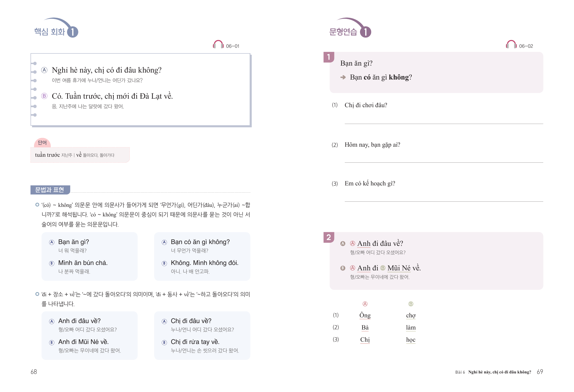Click the headphone icon beside track 06-01

(218, 45)
